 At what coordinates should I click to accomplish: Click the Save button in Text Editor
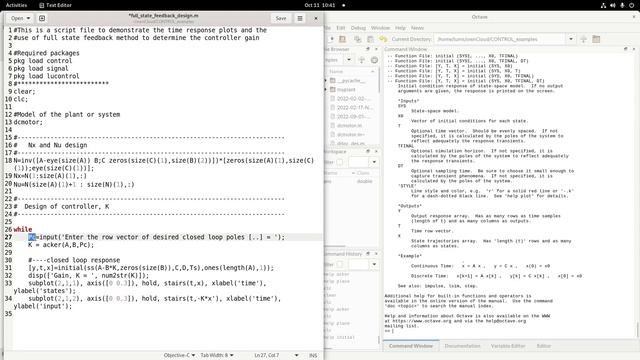tap(281, 18)
